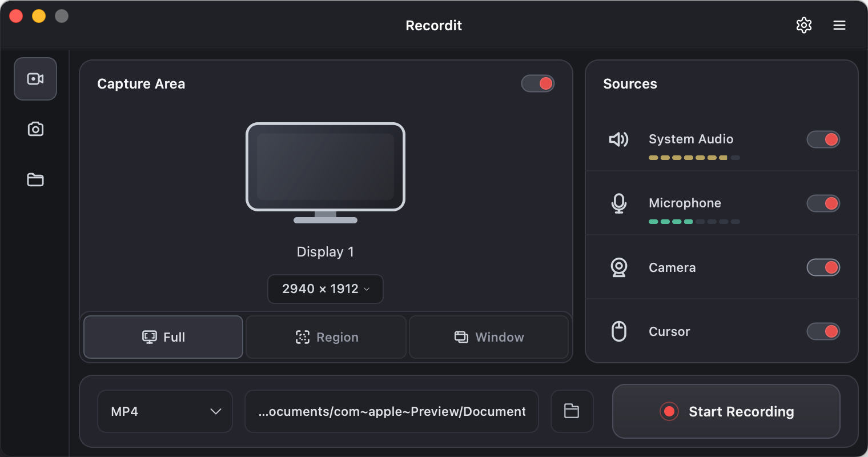Image resolution: width=868 pixels, height=457 pixels.
Task: Select the Full capture mode tab
Action: click(163, 337)
